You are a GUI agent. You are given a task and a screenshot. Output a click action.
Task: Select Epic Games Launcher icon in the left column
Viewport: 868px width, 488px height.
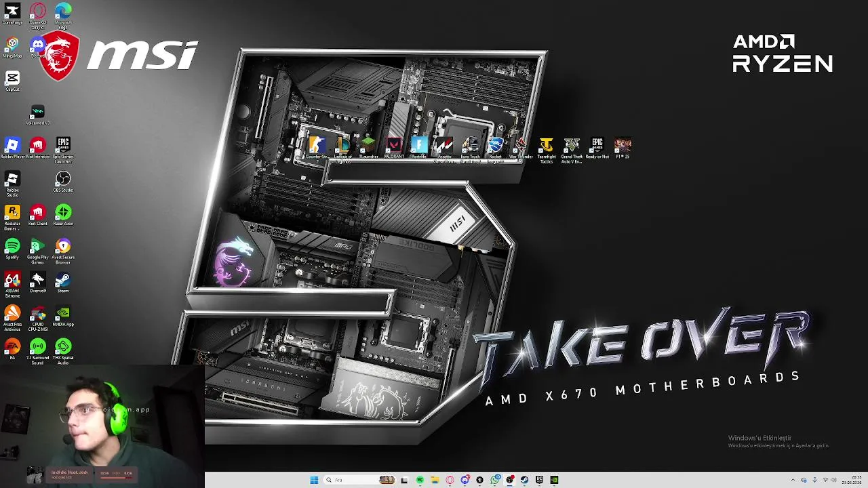click(63, 150)
